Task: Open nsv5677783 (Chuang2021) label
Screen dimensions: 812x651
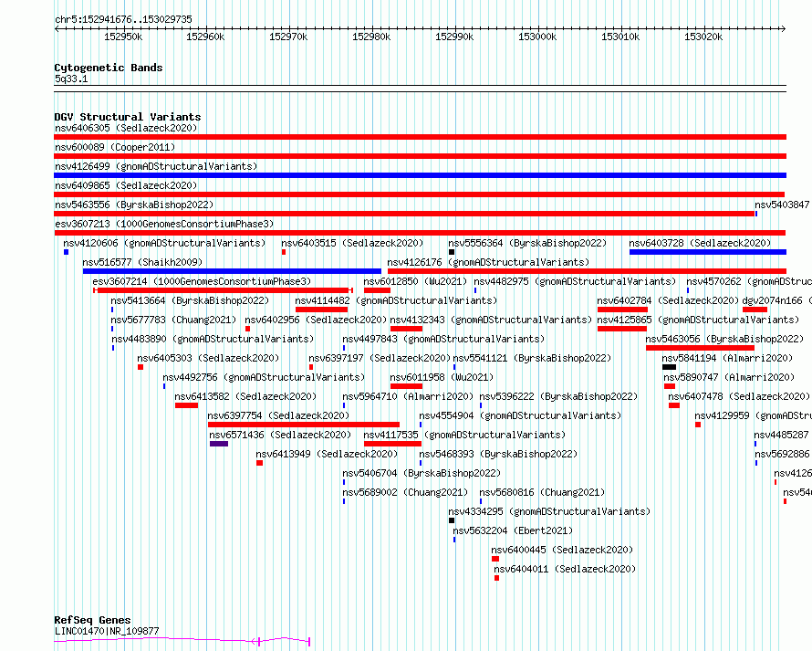Action: [x=173, y=320]
